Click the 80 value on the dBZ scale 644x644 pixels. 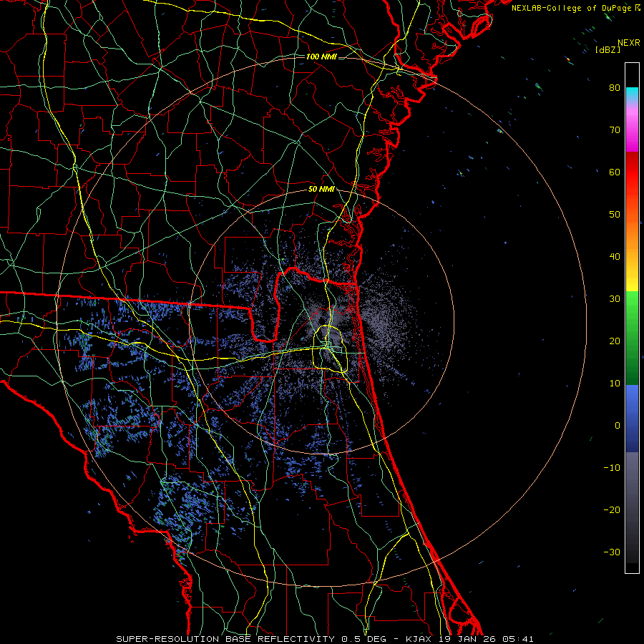pyautogui.click(x=615, y=87)
